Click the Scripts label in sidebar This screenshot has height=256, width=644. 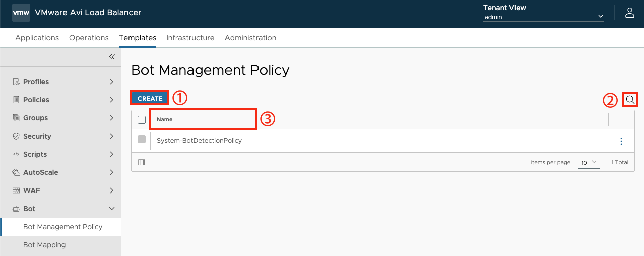pos(35,154)
